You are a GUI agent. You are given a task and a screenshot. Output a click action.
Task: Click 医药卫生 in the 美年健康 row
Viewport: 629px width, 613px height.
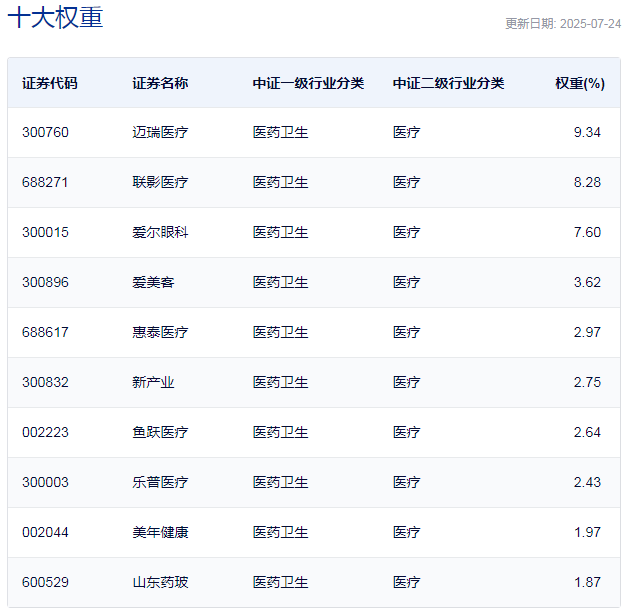click(280, 532)
